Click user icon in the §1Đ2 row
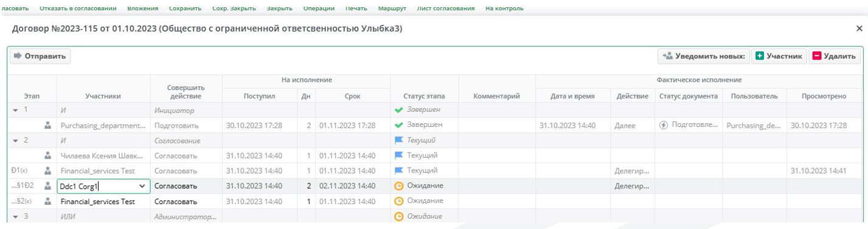 [47, 186]
